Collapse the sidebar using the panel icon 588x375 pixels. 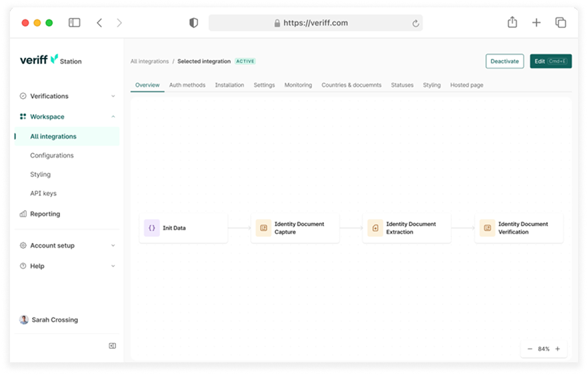point(112,346)
